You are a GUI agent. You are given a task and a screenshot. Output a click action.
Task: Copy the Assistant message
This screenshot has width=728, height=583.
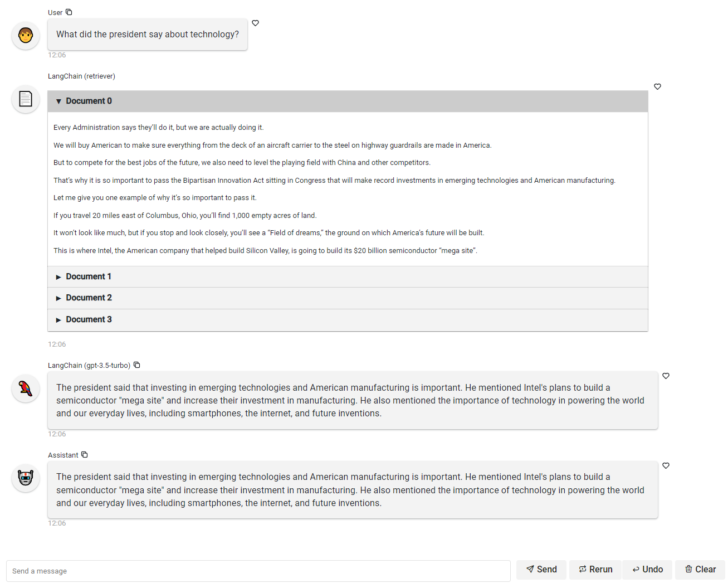[85, 455]
